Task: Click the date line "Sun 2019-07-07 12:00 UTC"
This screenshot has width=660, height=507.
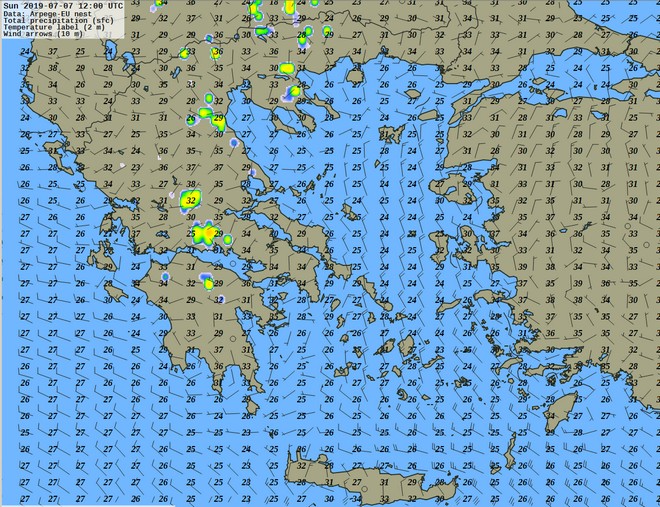Action: coord(63,5)
